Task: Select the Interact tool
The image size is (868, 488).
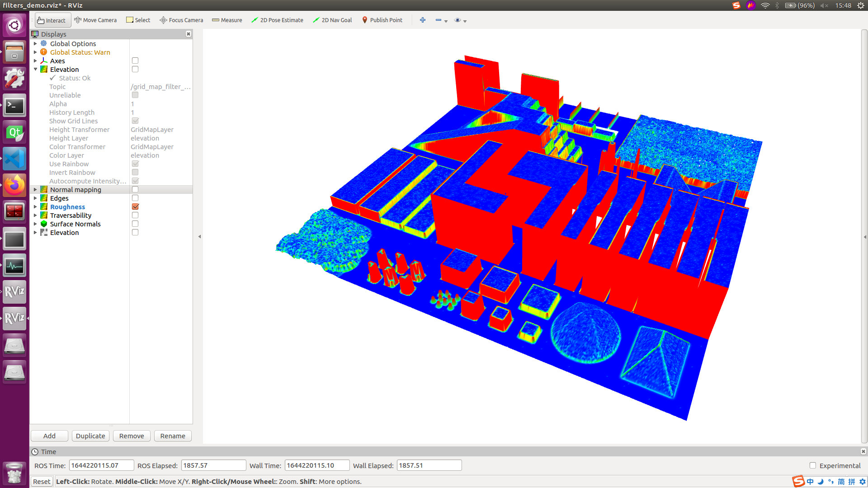Action: [x=52, y=20]
